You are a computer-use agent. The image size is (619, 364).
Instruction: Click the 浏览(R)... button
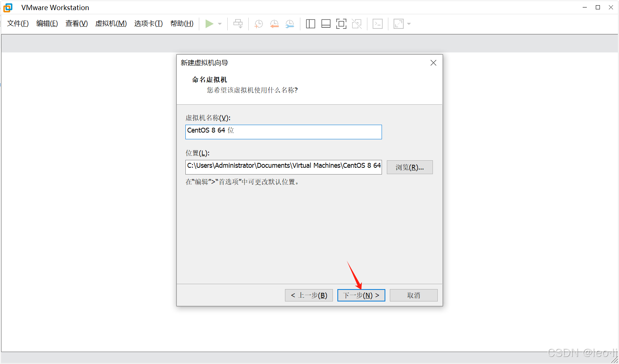point(410,167)
